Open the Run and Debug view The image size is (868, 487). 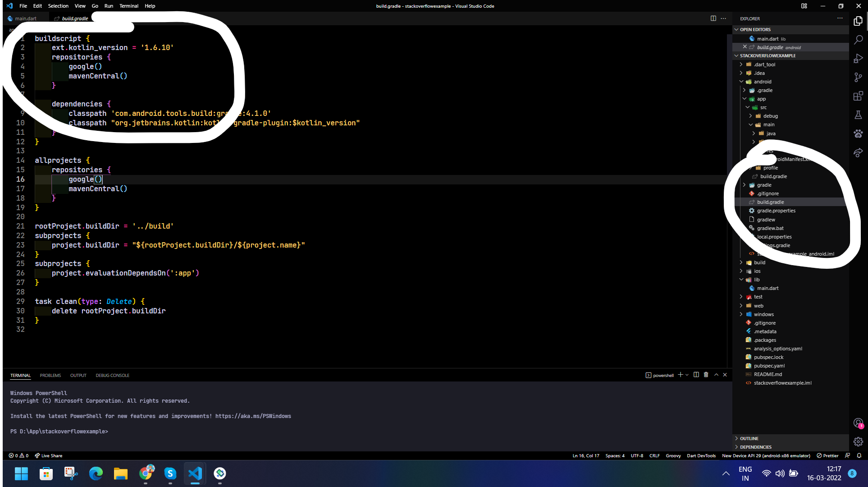[858, 59]
